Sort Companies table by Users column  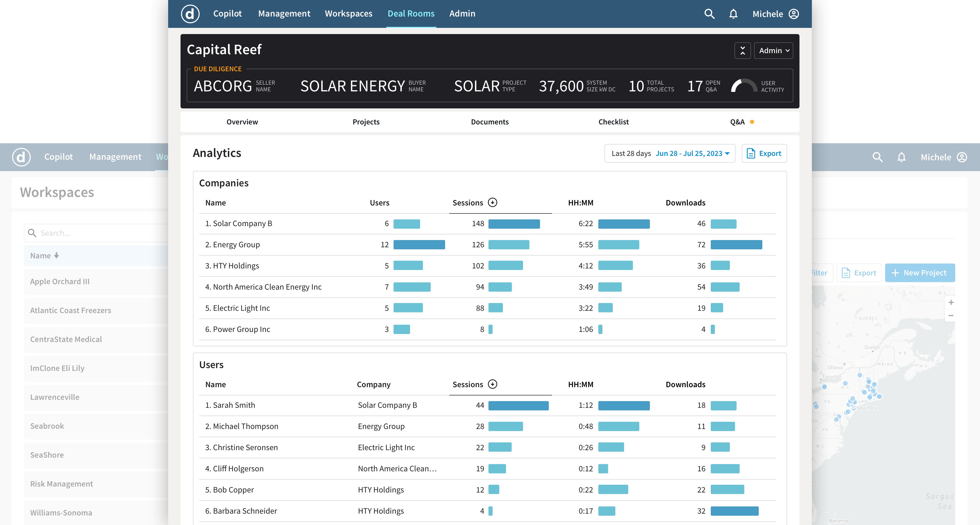coord(379,203)
